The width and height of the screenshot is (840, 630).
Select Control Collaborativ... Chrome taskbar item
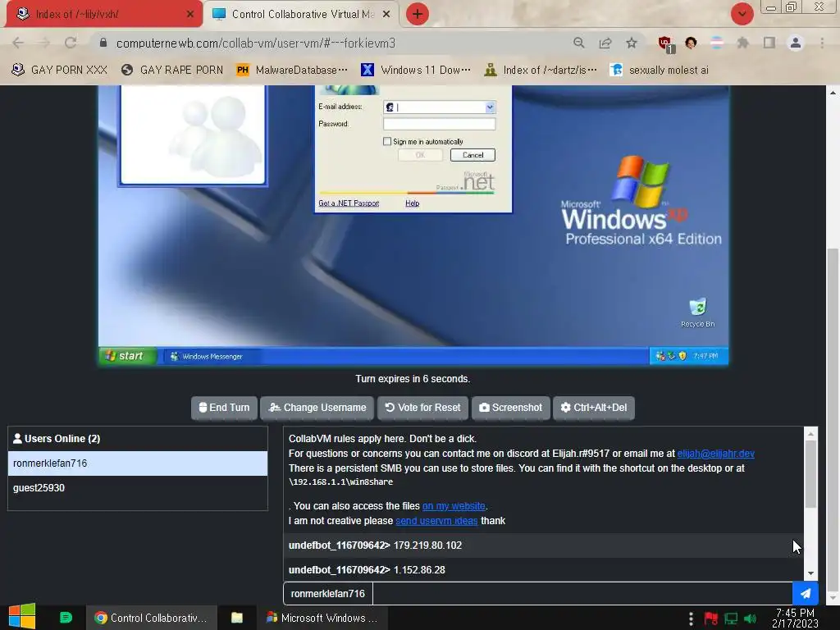click(152, 618)
